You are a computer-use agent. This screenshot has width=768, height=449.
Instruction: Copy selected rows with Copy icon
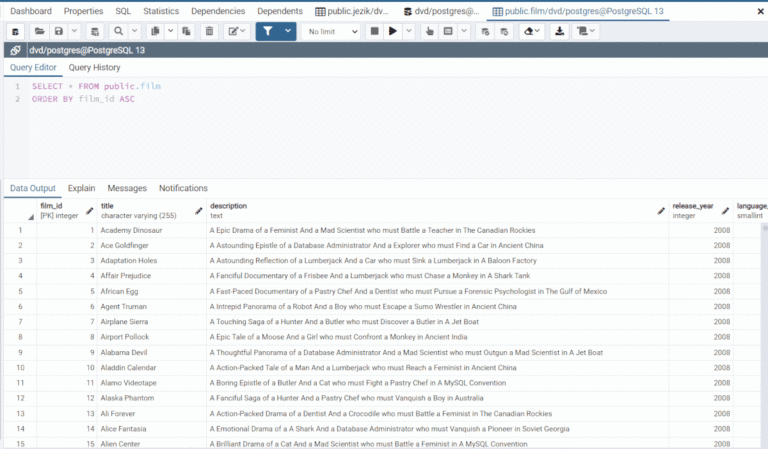[155, 32]
